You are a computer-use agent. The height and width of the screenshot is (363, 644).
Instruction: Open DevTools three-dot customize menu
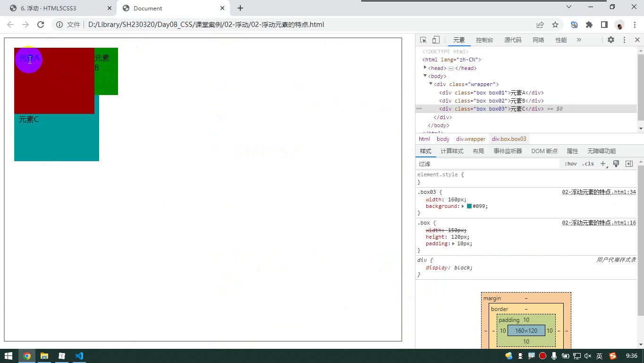click(624, 40)
